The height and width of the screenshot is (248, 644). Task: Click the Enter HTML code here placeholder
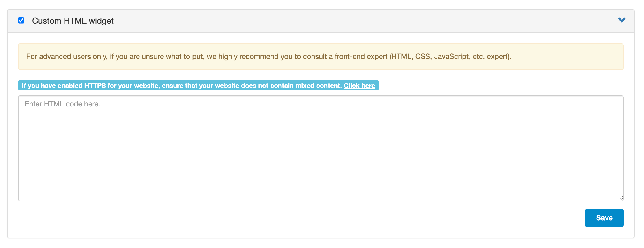point(62,104)
